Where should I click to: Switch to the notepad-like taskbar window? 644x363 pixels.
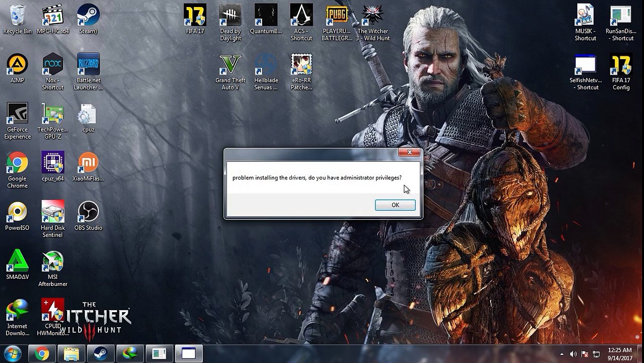point(159,354)
